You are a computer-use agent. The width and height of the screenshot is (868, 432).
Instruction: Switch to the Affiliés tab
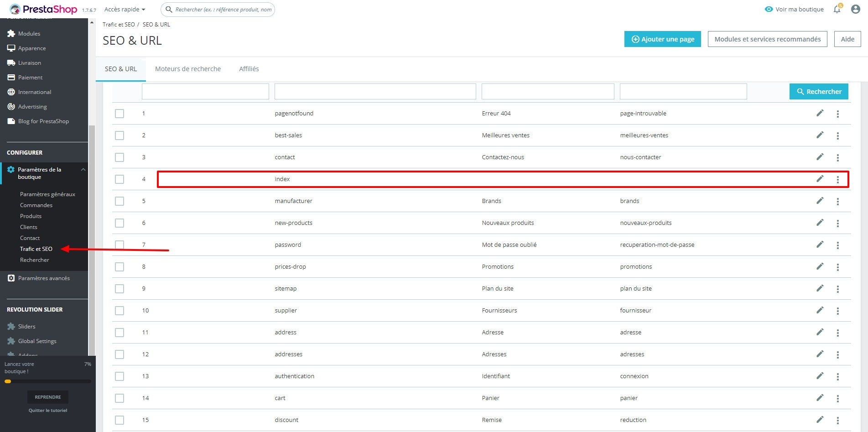pyautogui.click(x=249, y=69)
